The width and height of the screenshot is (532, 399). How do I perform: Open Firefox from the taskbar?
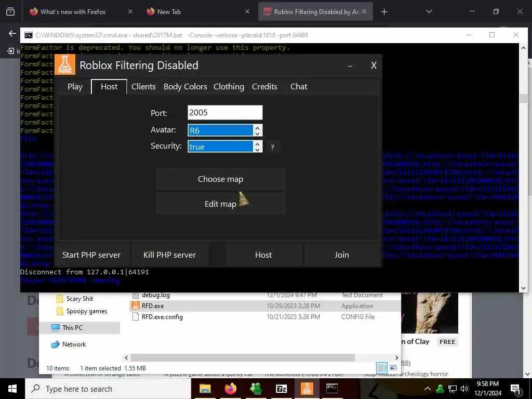pos(230,389)
